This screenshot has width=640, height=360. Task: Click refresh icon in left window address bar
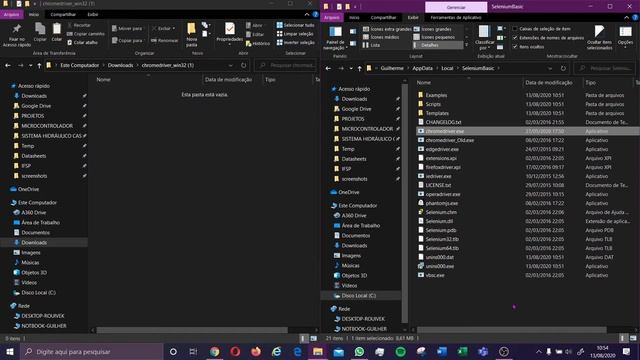click(244, 65)
